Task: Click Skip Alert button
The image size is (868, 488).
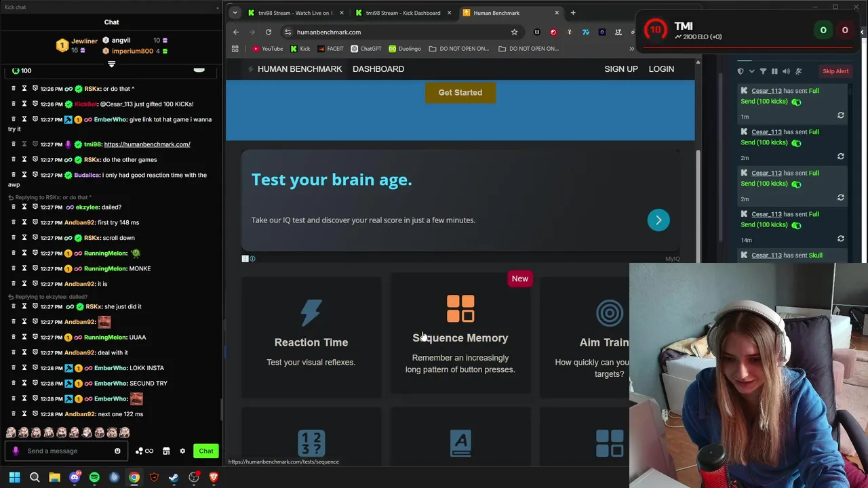Action: pos(835,71)
